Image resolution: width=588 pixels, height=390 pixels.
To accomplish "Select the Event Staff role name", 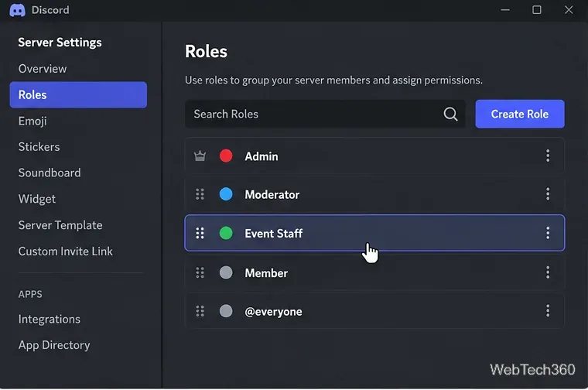I will click(x=273, y=234).
